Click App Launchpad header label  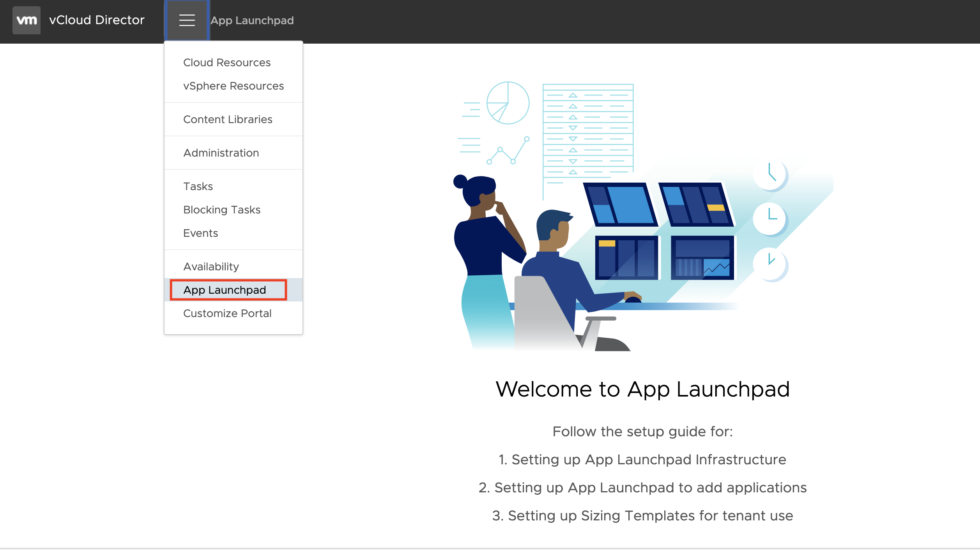(x=252, y=21)
